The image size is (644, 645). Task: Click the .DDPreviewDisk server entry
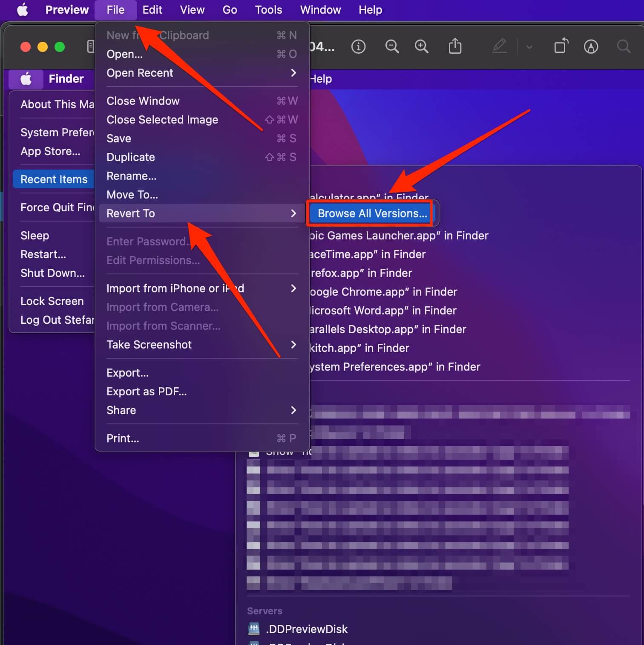[x=307, y=629]
